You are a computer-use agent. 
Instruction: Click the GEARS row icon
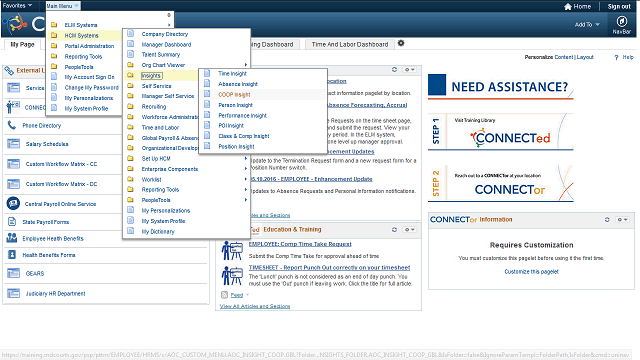(13, 273)
